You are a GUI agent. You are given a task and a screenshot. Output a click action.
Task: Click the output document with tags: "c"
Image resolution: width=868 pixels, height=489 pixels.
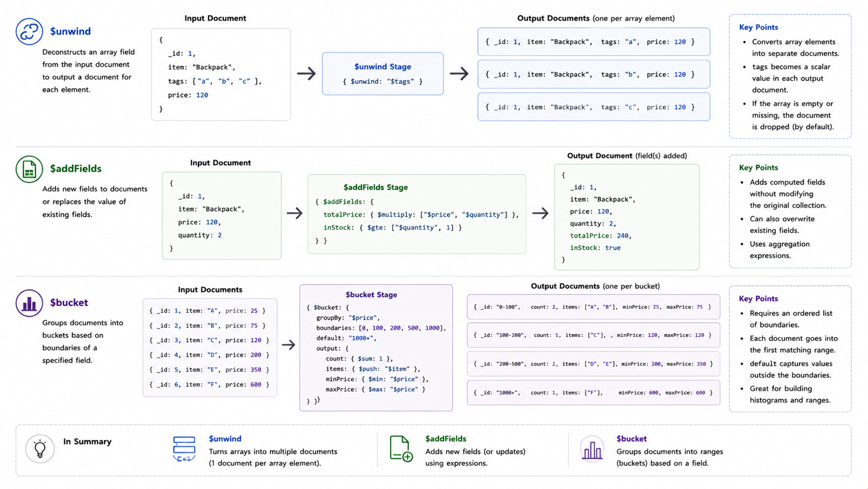(x=594, y=107)
